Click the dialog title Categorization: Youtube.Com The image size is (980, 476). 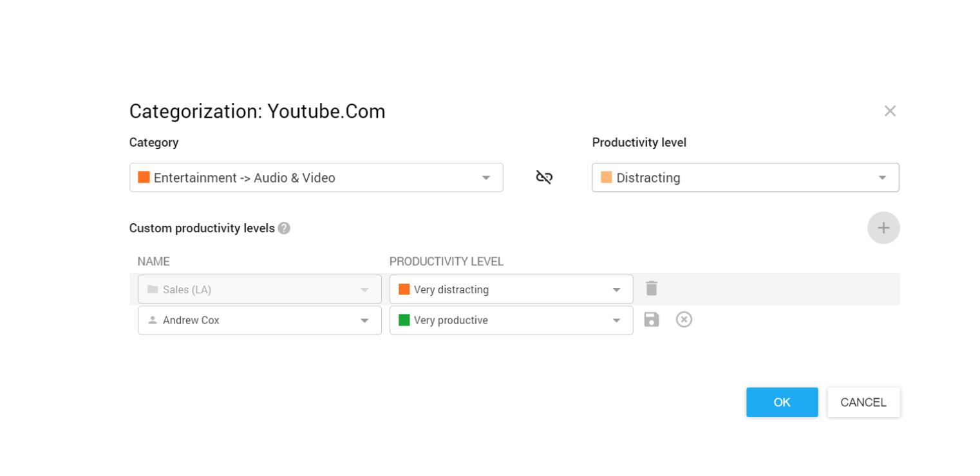tap(257, 111)
